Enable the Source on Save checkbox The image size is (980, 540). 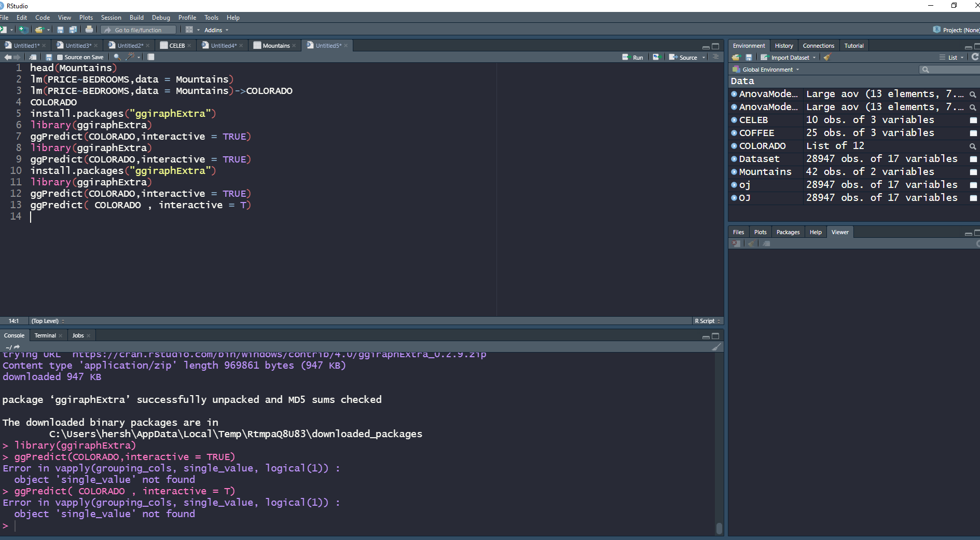pyautogui.click(x=59, y=57)
